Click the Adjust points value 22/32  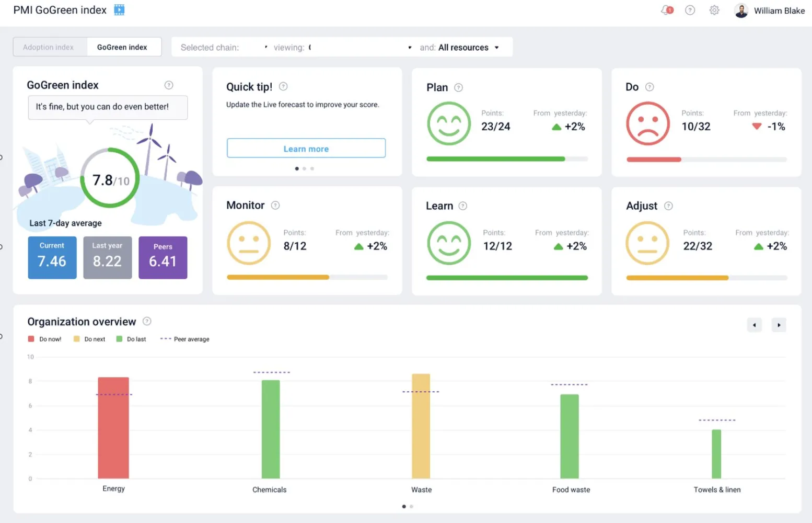698,246
